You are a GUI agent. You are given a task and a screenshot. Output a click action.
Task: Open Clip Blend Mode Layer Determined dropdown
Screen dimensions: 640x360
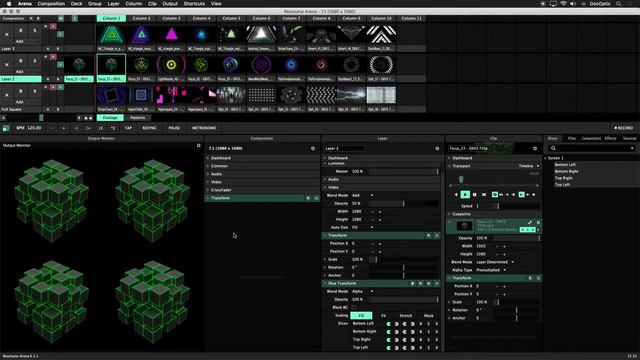pyautogui.click(x=495, y=262)
